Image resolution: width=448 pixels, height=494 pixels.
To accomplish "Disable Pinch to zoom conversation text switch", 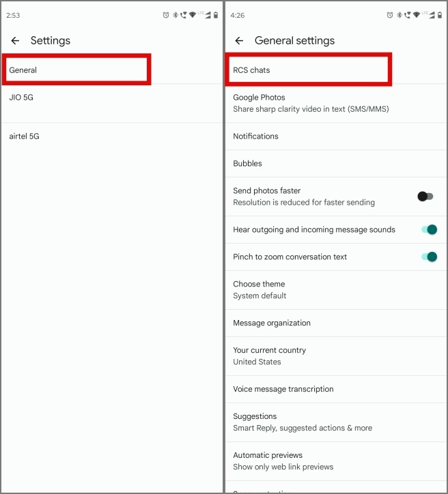I will pyautogui.click(x=429, y=257).
